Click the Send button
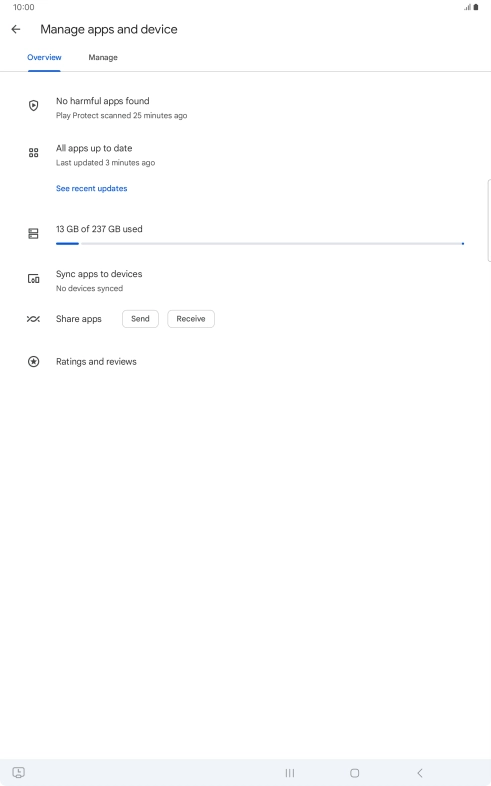 pyautogui.click(x=140, y=319)
